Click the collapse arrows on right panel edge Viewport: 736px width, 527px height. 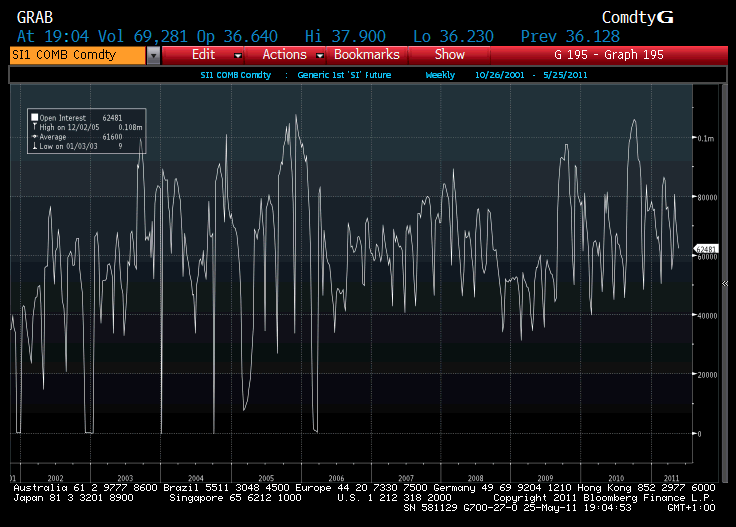pyautogui.click(x=724, y=283)
